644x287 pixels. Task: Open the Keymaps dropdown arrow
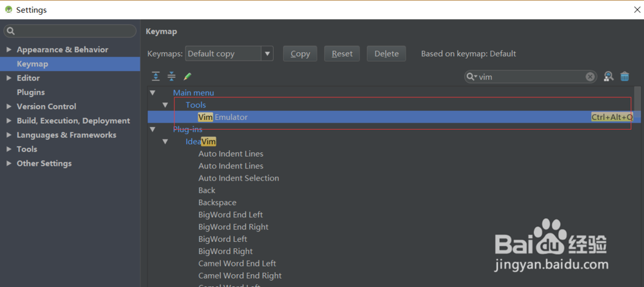click(267, 54)
